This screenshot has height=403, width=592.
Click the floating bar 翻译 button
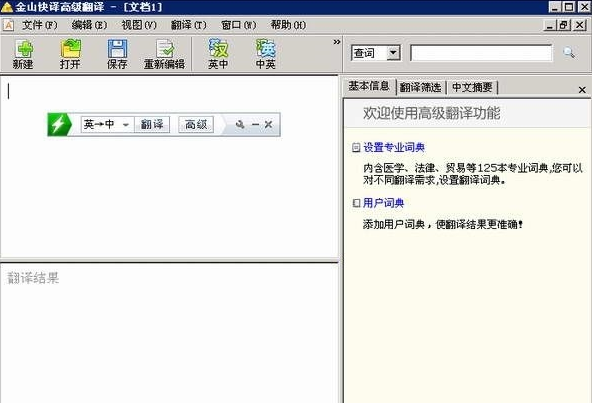tap(152, 124)
